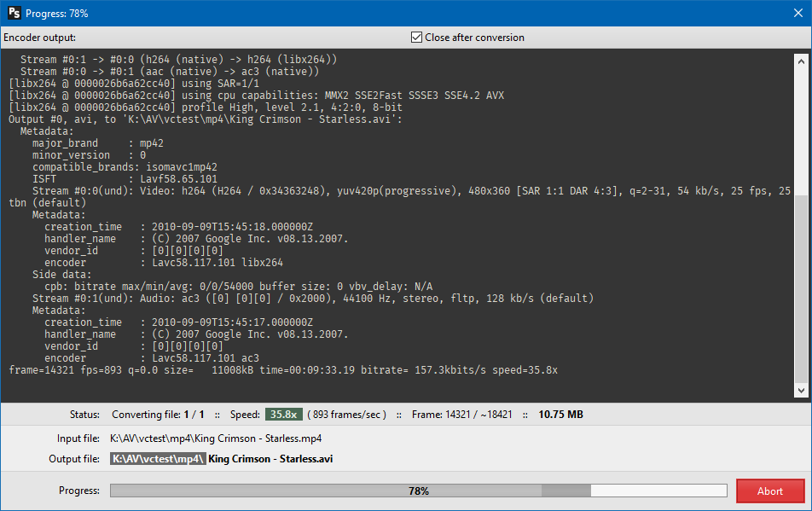Viewport: 812px width, 511px height.
Task: Click the Stream #0:1(und): Audio: ac3 line
Action: pyautogui.click(x=313, y=299)
